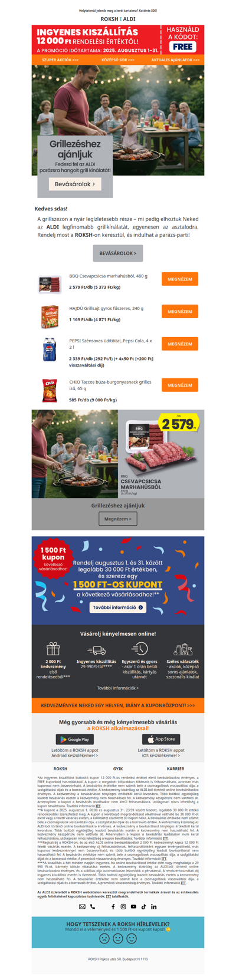Screen dimensions: 236x980
Task: Rate newsletter with the sad face
Action: pos(104,938)
